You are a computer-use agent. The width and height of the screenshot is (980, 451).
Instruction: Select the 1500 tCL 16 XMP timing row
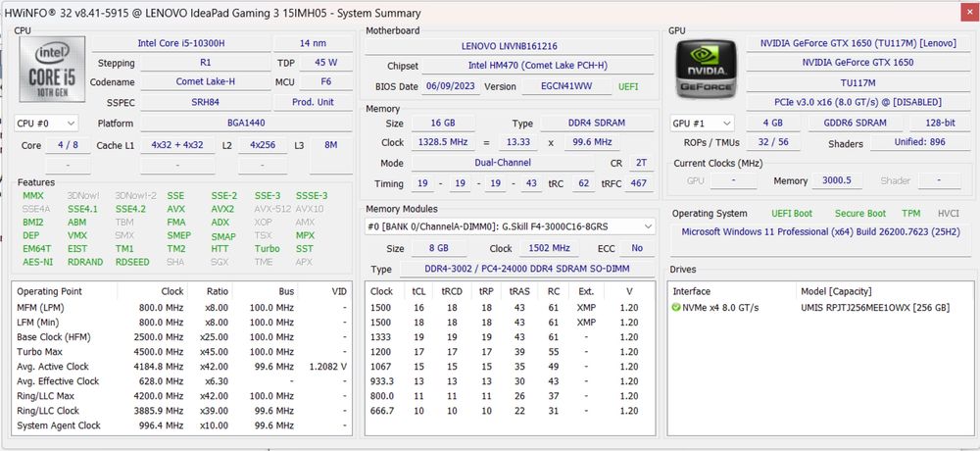point(510,308)
